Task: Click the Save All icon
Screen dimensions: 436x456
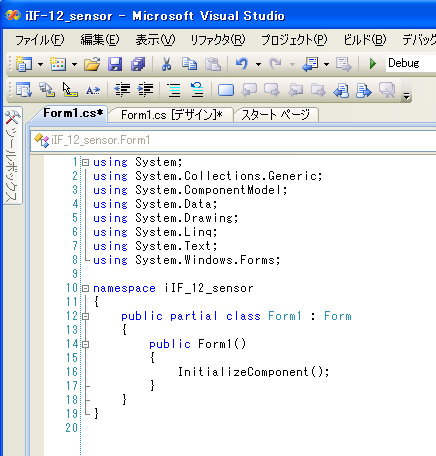Action: point(138,63)
